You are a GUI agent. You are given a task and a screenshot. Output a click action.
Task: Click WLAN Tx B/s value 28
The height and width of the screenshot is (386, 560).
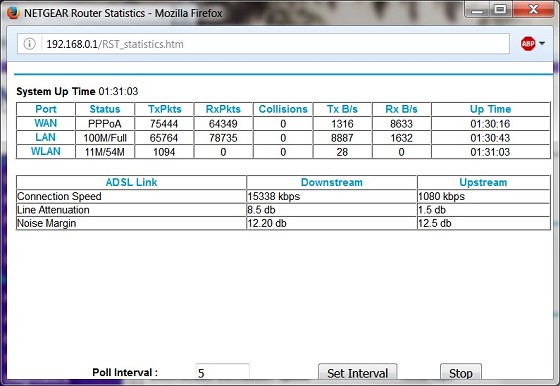coord(342,152)
